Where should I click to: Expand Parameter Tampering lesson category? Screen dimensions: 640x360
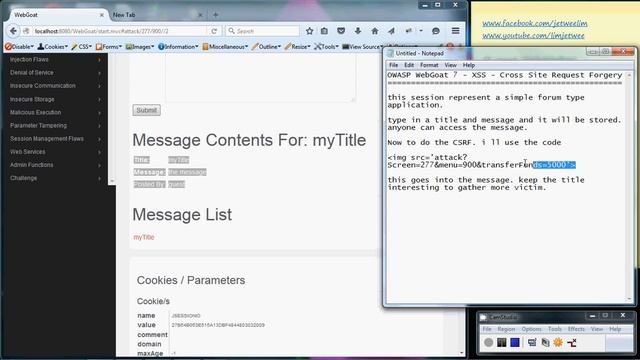[56, 126]
